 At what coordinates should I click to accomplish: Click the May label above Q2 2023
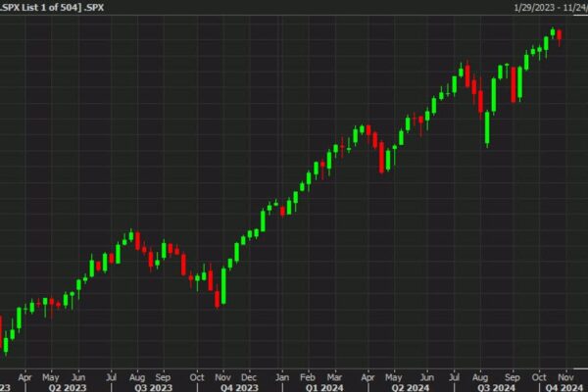click(51, 377)
